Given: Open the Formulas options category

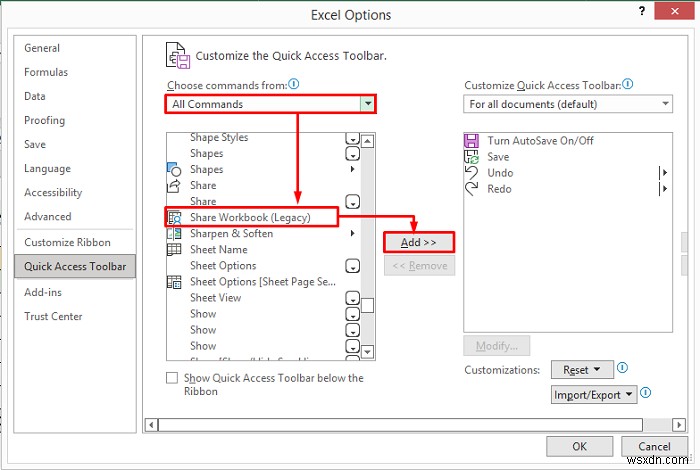Looking at the screenshot, I should point(46,72).
